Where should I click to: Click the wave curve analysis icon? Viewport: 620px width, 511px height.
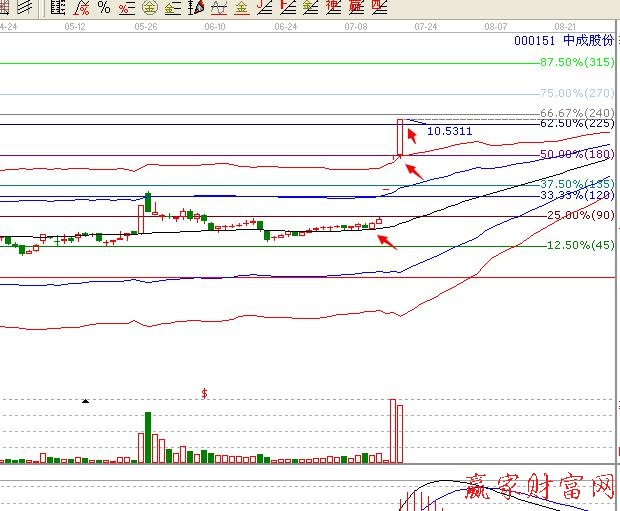pyautogui.click(x=219, y=8)
